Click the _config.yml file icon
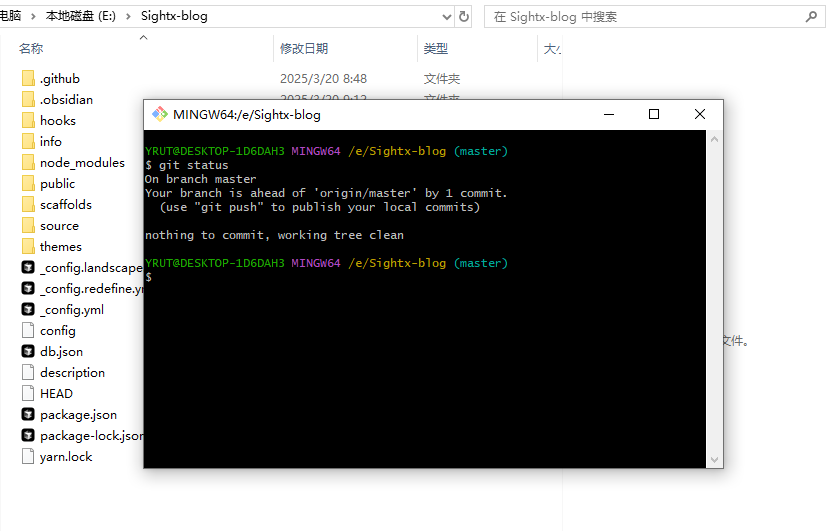The width and height of the screenshot is (836, 531). tap(28, 309)
